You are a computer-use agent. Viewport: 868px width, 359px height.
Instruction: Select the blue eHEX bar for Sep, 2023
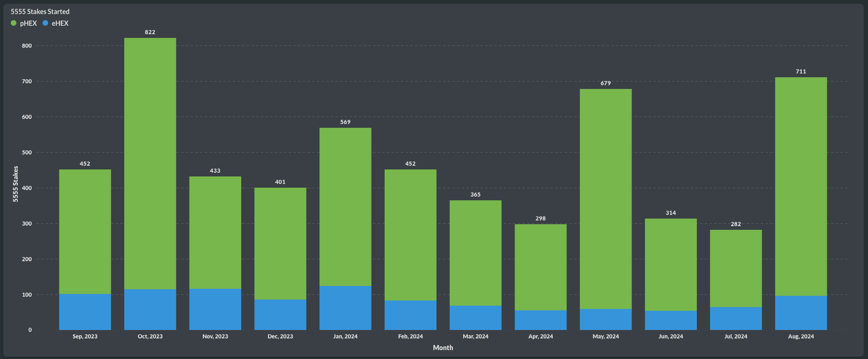coord(85,312)
